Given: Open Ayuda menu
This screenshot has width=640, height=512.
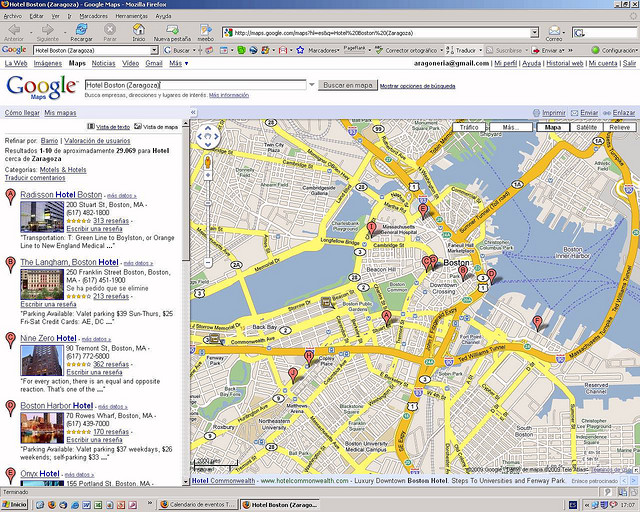Looking at the screenshot, I should point(163,16).
